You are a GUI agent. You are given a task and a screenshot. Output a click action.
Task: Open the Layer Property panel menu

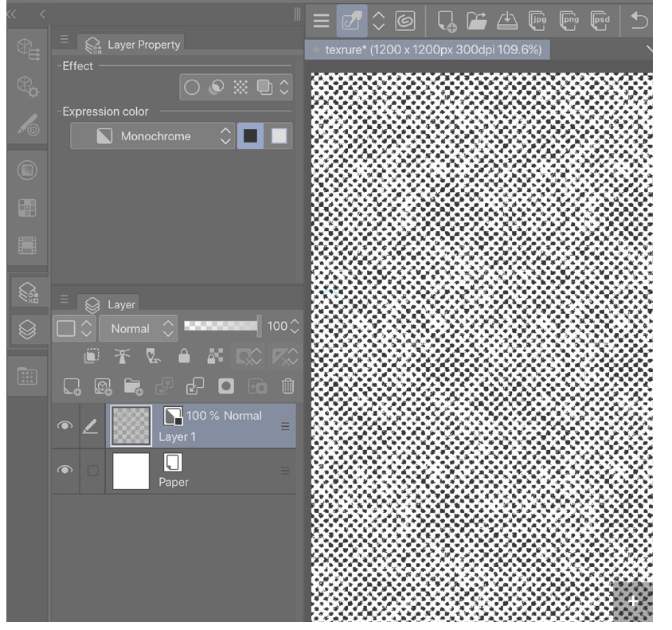(x=64, y=40)
